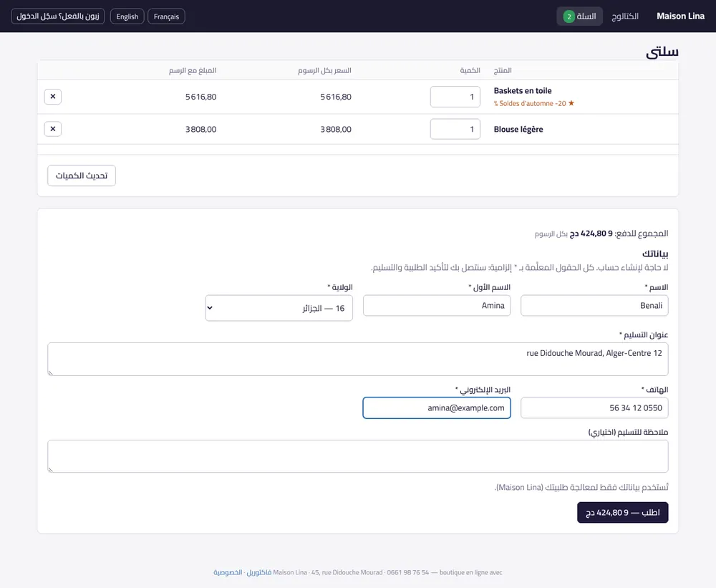Viewport: 716px width, 588px height.
Task: Click the الاسم field containing Benali
Action: (x=594, y=306)
